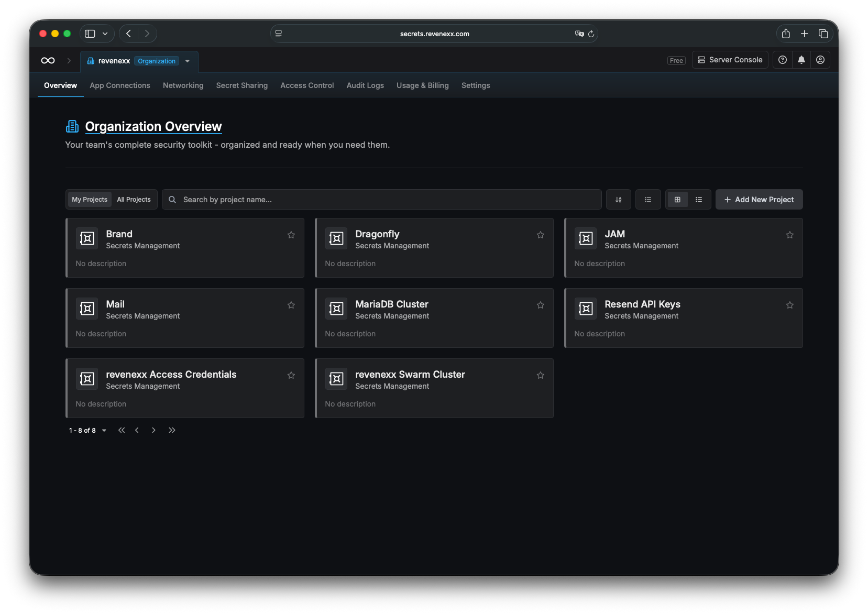Open the Settings tab
The width and height of the screenshot is (868, 614).
[476, 85]
